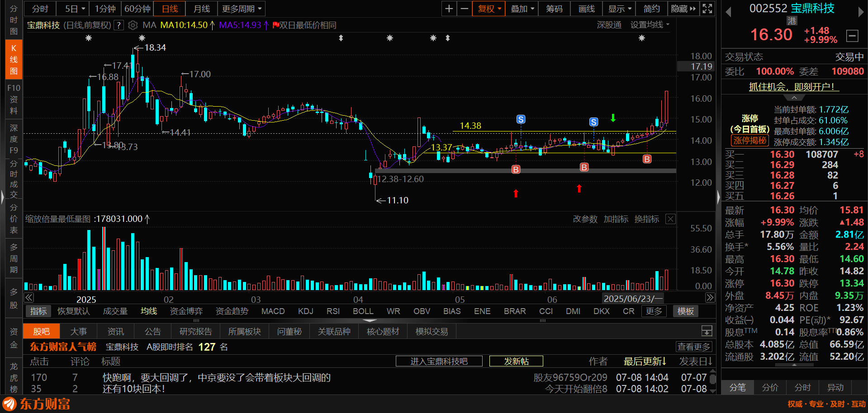Select BOLL indicator

(363, 311)
